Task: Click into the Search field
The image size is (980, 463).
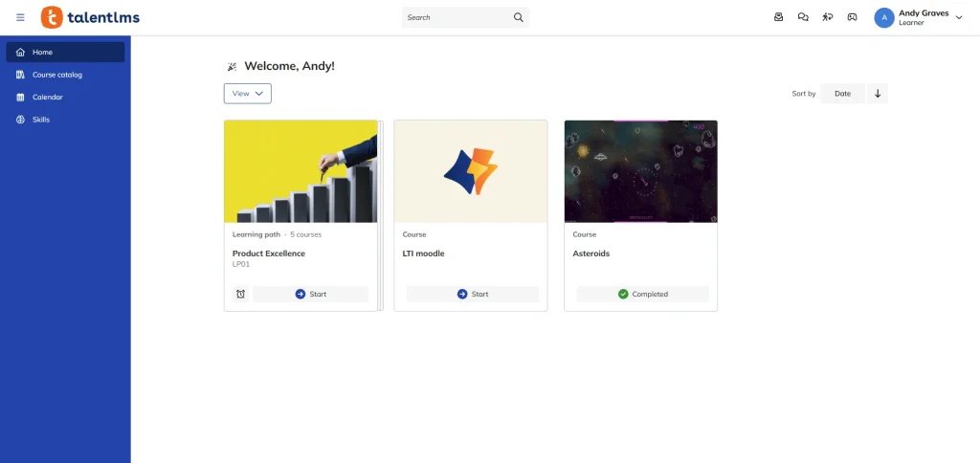Action: (x=455, y=17)
